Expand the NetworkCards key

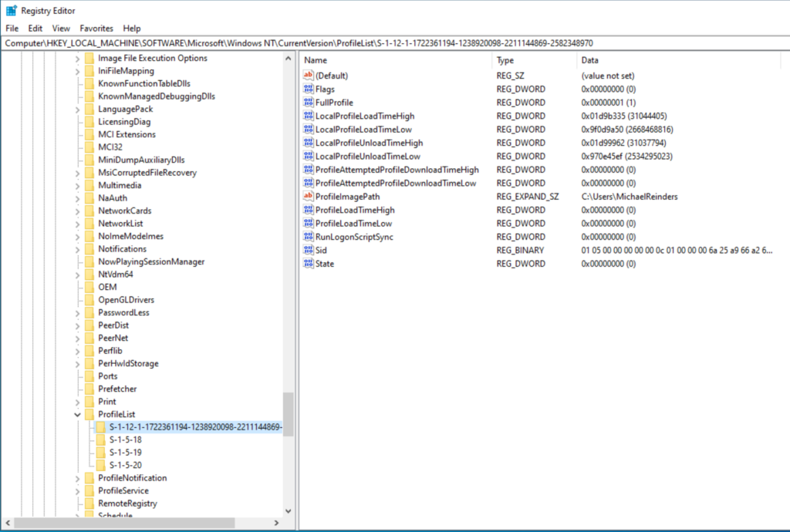click(77, 211)
